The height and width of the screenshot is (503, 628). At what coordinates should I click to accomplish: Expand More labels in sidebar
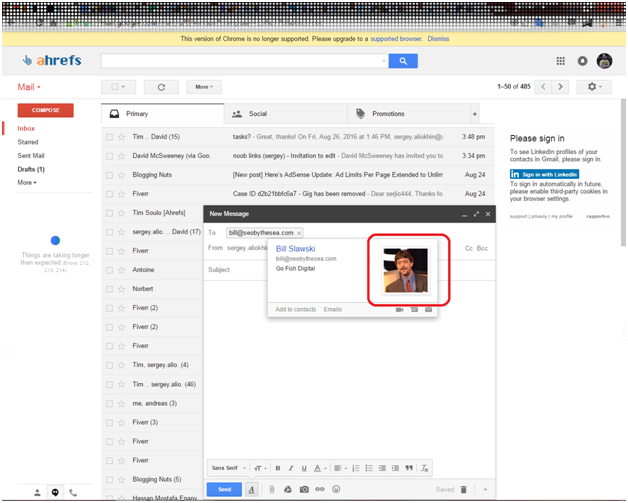pyautogui.click(x=27, y=183)
